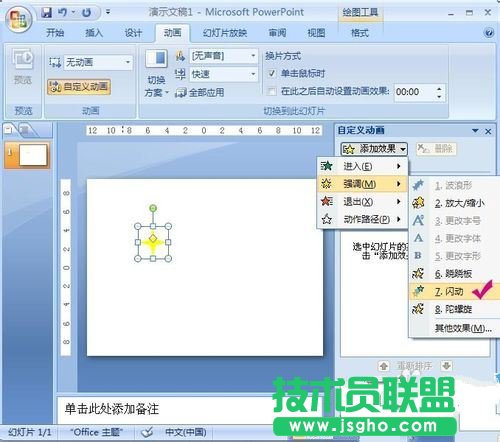Open the 强调(M) emphasis effects submenu
This screenshot has height=442, width=500.
(x=362, y=184)
